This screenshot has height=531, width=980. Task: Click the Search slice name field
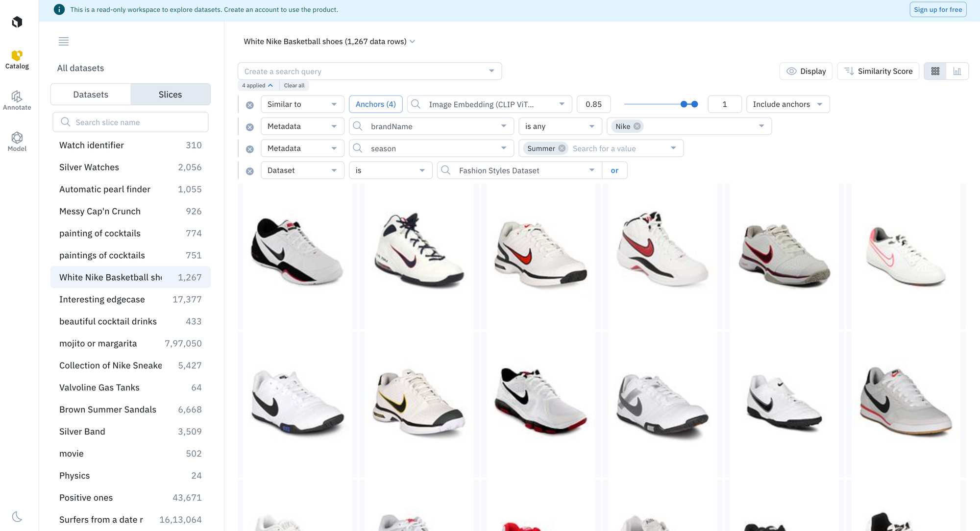coord(130,122)
